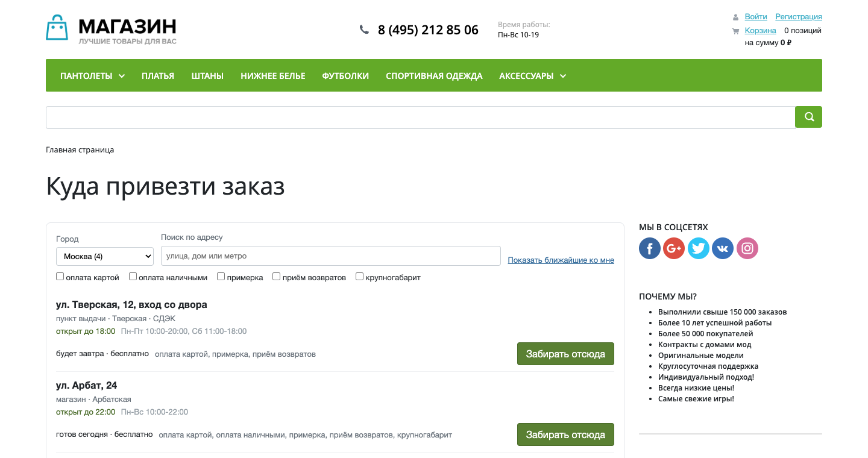
Task: Open the Штаны category
Action: click(x=207, y=76)
